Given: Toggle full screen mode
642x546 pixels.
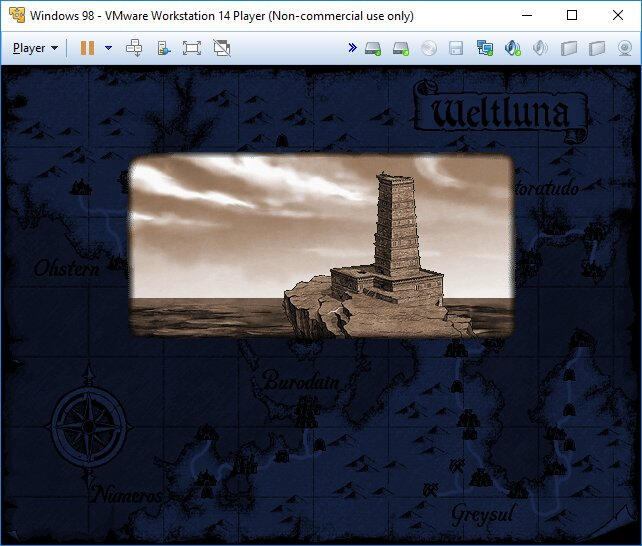Looking at the screenshot, I should pos(192,48).
